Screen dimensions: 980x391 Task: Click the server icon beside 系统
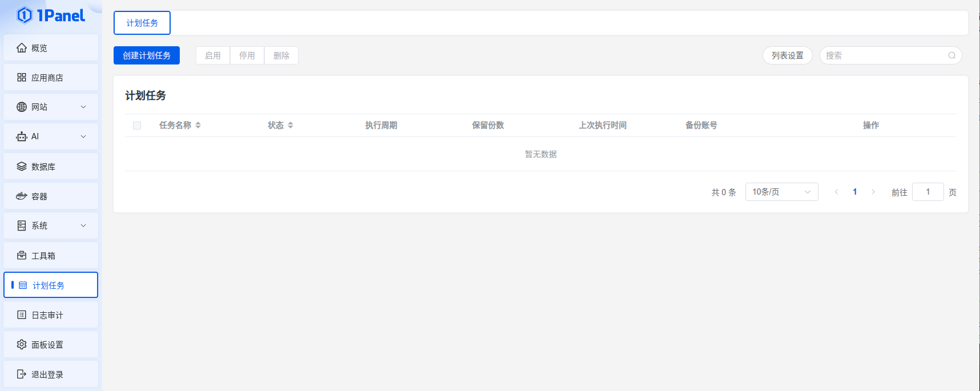point(22,225)
